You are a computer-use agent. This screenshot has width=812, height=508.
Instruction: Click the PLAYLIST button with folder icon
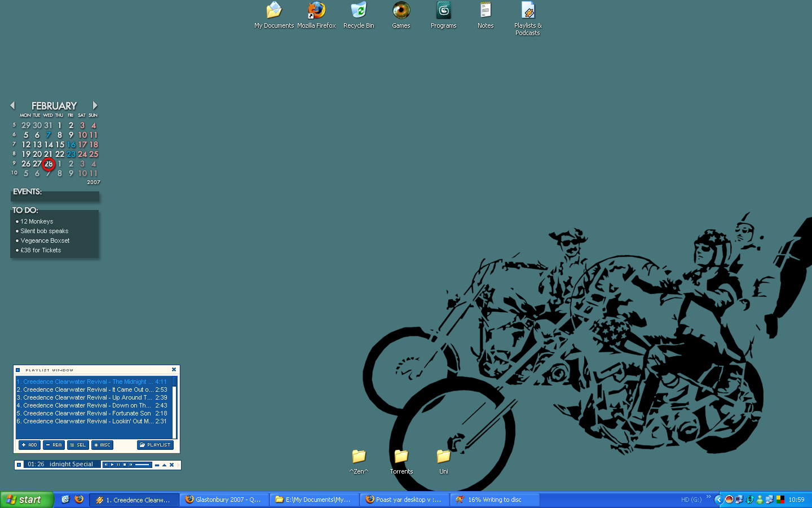pyautogui.click(x=155, y=445)
